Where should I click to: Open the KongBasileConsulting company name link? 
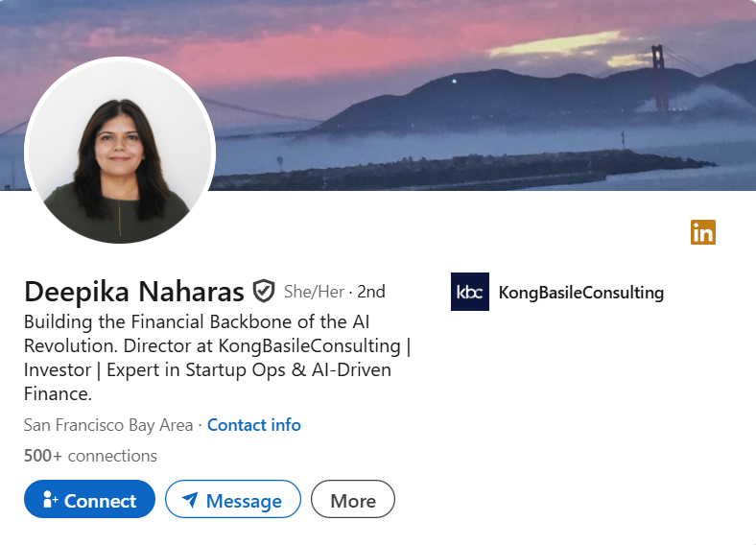tap(580, 293)
